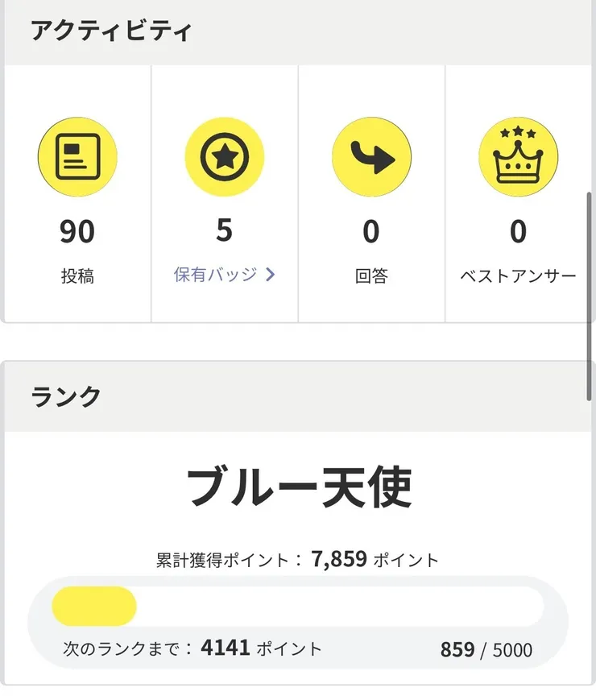Screen dimensions: 596x700
Task: Expand badges via the chevron arrow
Action: (270, 274)
